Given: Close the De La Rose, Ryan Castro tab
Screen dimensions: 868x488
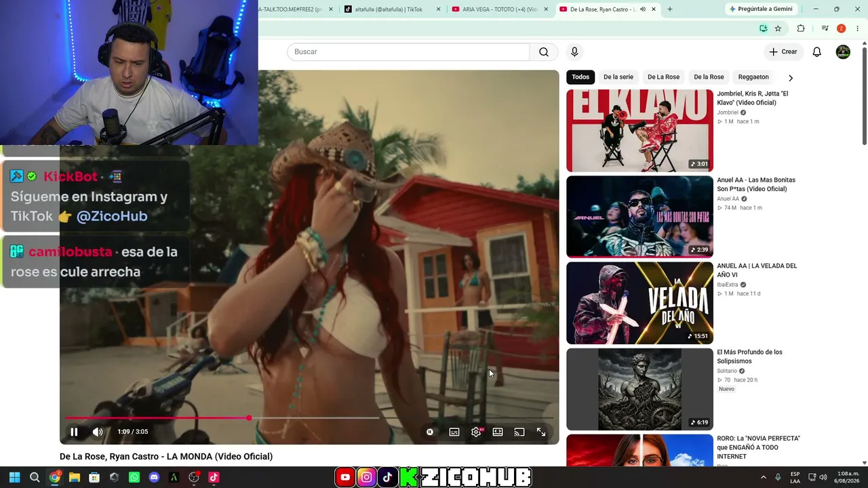Looking at the screenshot, I should [654, 9].
